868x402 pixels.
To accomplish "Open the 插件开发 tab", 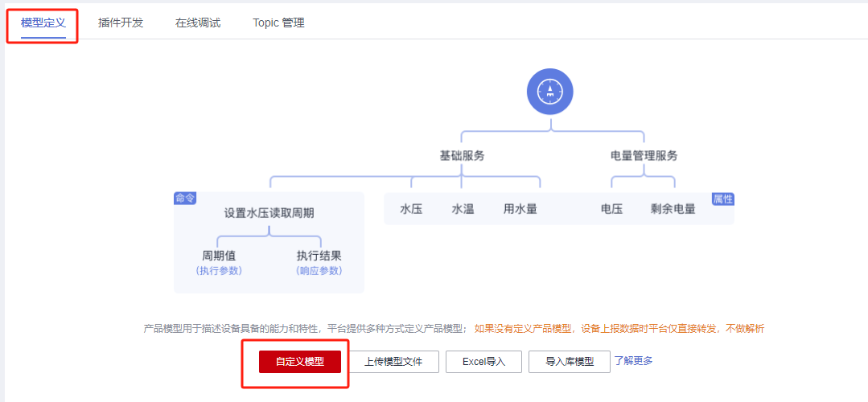I will tap(121, 23).
